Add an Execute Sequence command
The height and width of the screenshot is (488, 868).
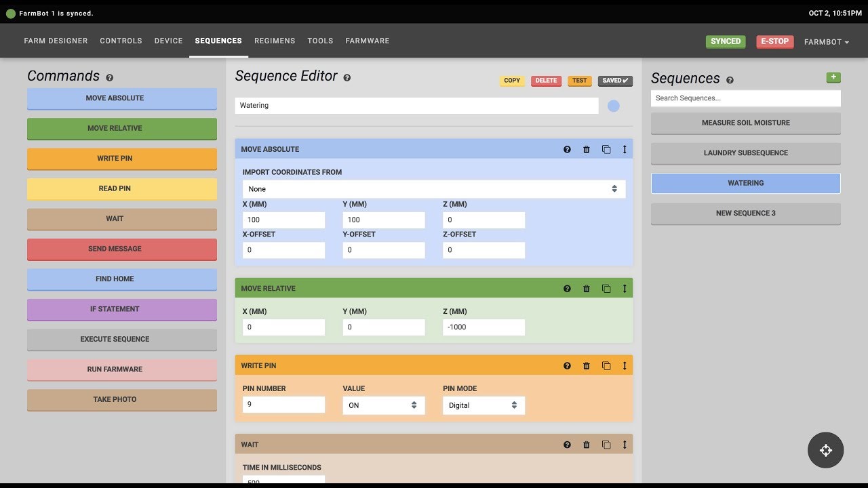coord(122,340)
